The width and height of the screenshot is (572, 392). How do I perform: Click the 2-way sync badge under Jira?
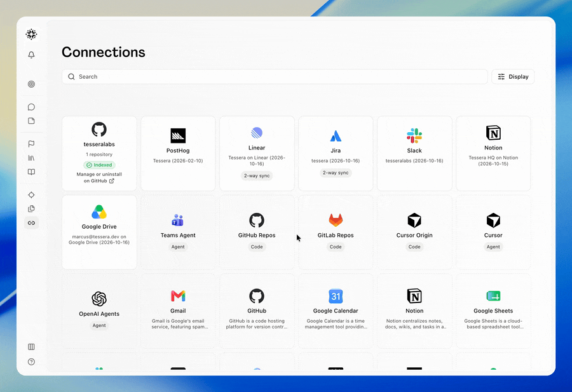336,173
